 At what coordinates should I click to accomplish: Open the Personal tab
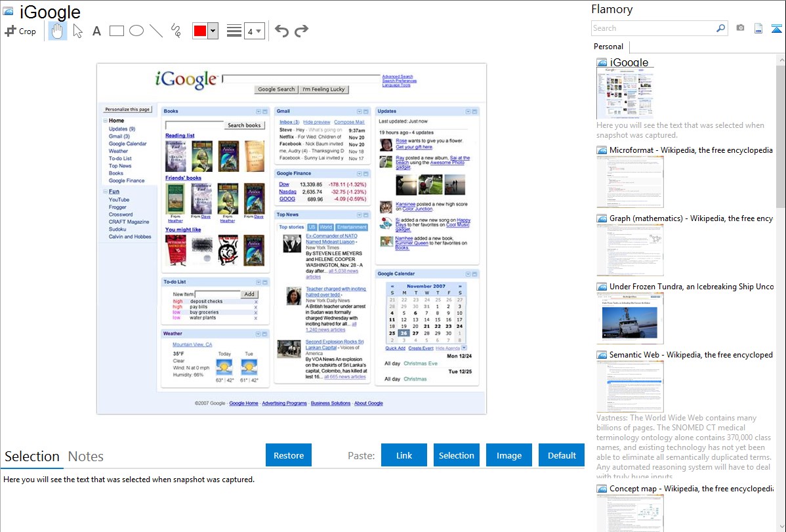tap(608, 47)
